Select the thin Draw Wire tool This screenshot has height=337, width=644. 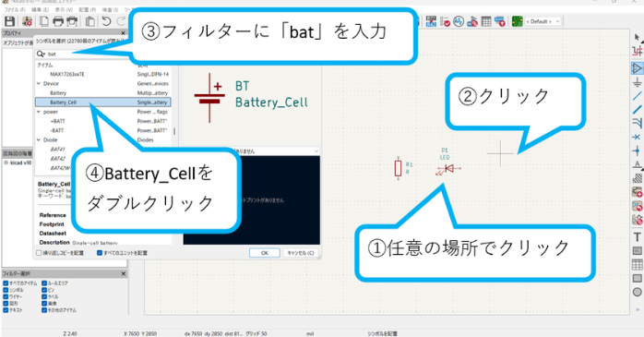(637, 96)
